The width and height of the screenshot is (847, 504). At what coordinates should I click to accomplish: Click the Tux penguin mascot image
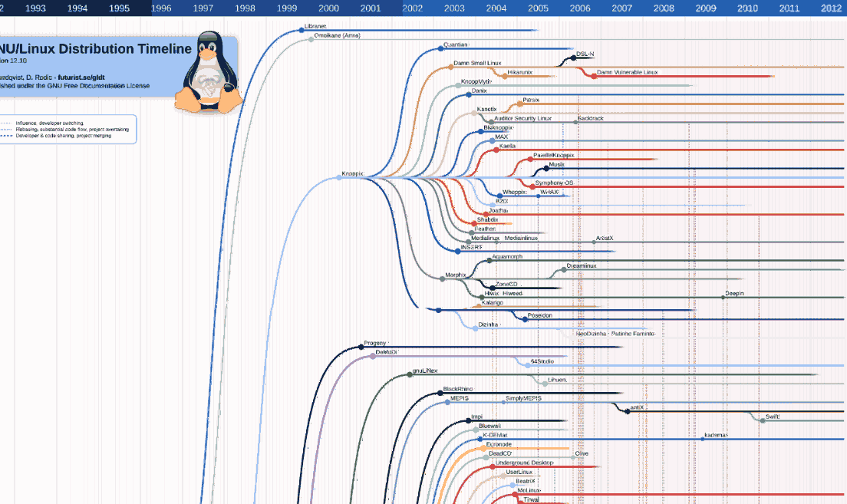point(209,72)
